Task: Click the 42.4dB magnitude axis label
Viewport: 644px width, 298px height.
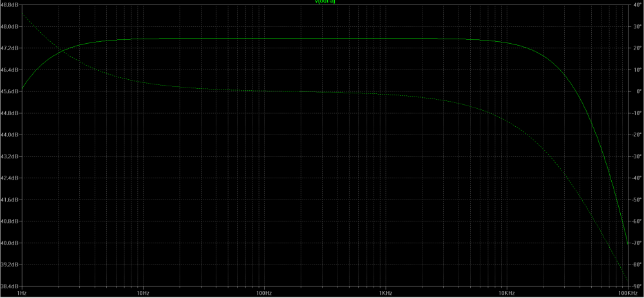Action: click(10, 178)
